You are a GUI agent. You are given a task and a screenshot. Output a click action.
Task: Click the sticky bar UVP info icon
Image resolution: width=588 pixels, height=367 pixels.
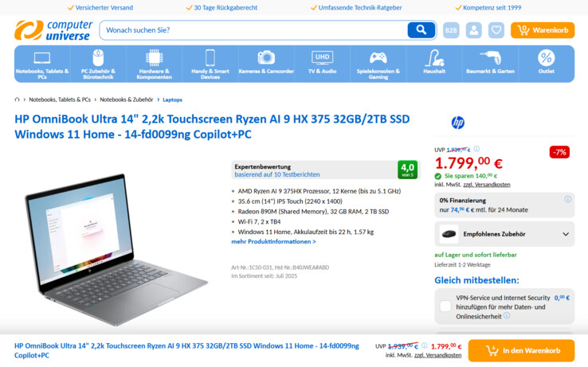tap(424, 346)
